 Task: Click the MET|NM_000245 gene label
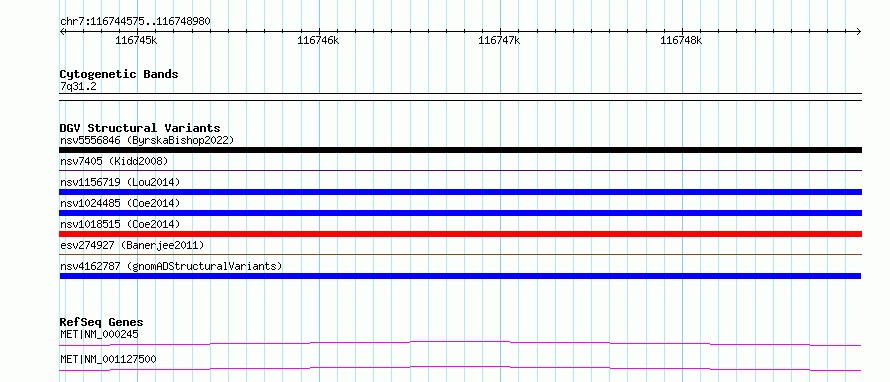coord(99,334)
